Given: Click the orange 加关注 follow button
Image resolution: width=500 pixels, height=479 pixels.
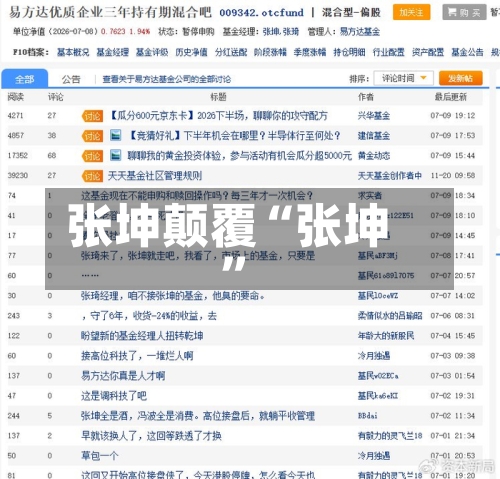Looking at the screenshot, I should [411, 12].
